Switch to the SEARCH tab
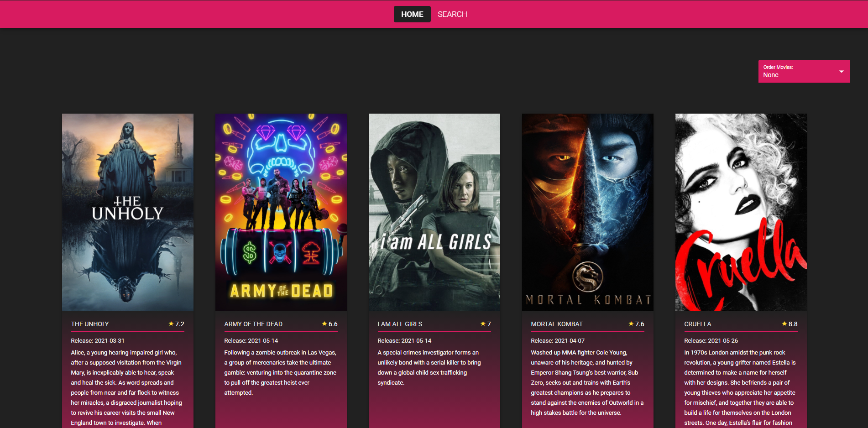Image resolution: width=868 pixels, height=428 pixels. [452, 14]
